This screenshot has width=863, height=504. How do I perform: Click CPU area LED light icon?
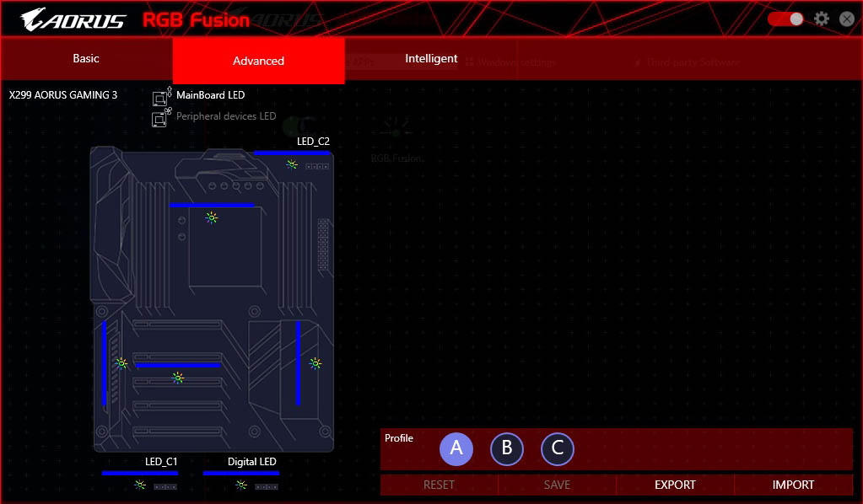click(212, 218)
